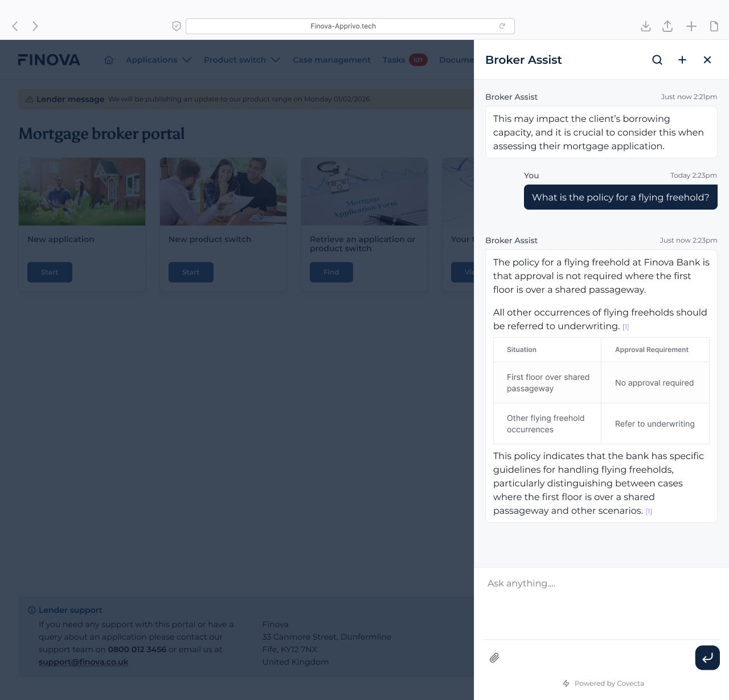This screenshot has width=729, height=700.
Task: Start a new Broker Assist chat
Action: (682, 60)
